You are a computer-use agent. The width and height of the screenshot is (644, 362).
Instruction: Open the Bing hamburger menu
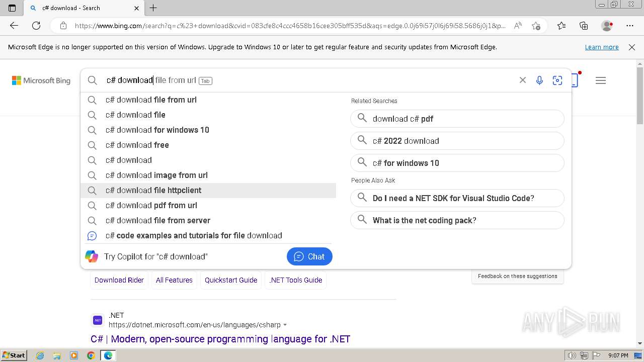pos(601,80)
